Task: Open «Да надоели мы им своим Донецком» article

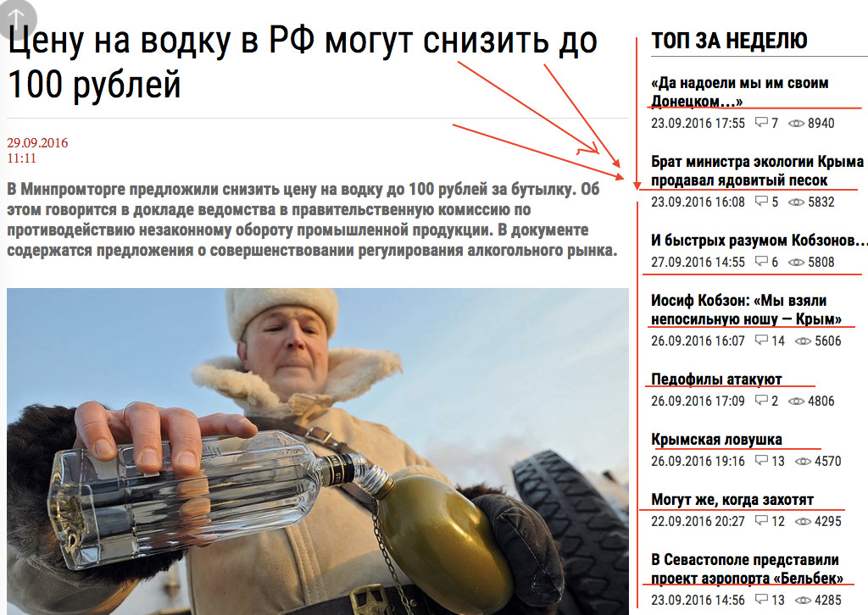Action: coord(739,91)
